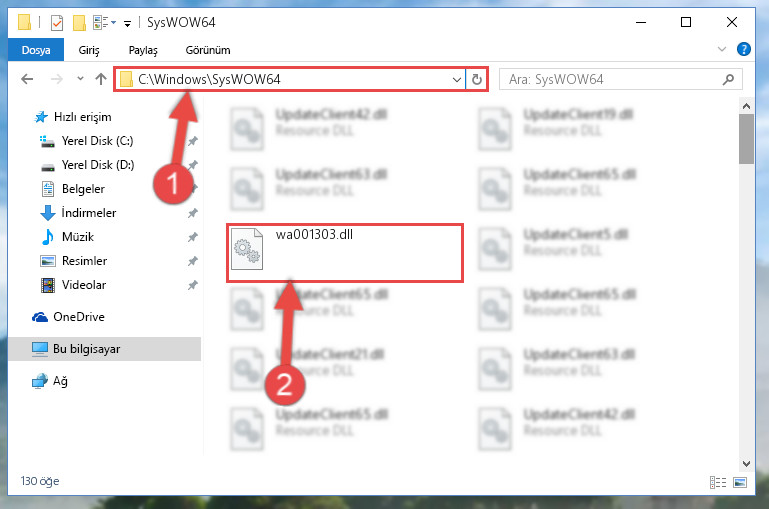
Task: Toggle pin next to Müzik
Action: [x=193, y=237]
